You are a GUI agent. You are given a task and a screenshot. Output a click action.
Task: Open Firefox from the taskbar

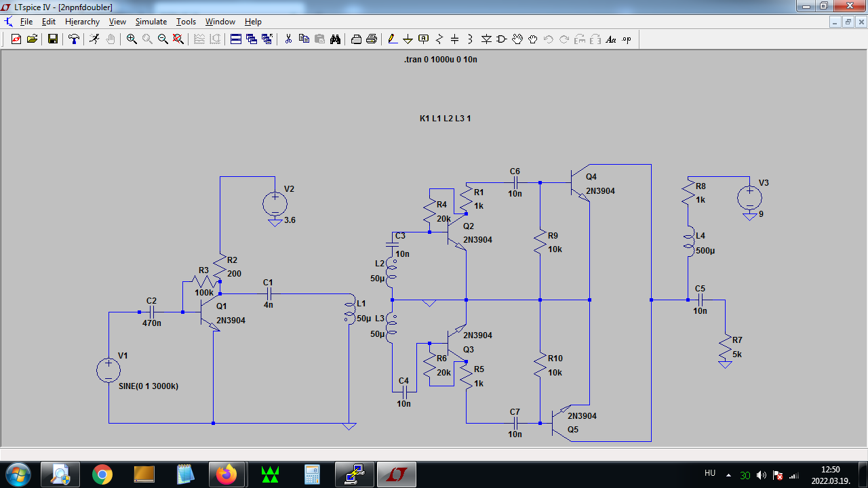[228, 474]
